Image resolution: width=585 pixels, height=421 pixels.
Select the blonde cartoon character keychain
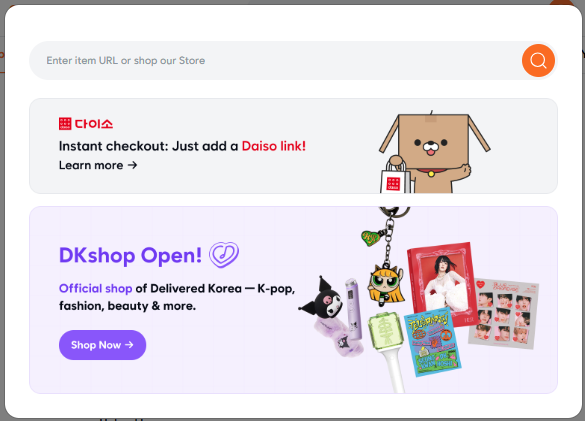tap(386, 285)
